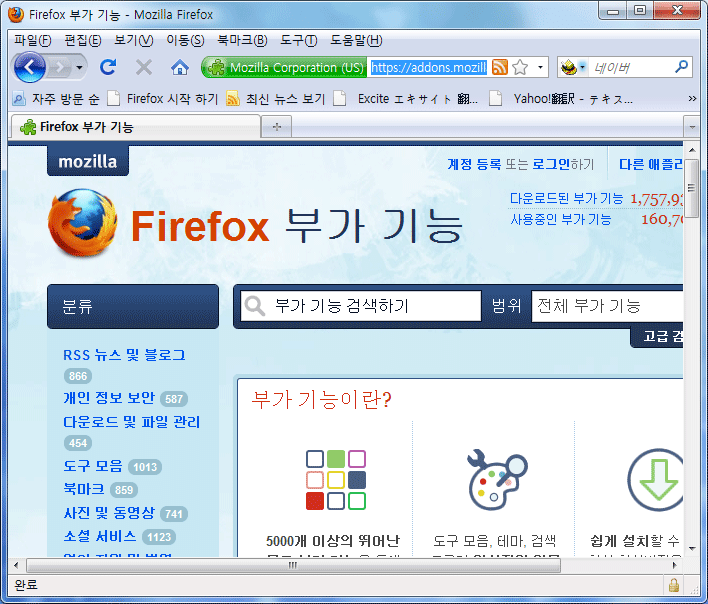The image size is (708, 604).
Task: Select the Firefox 부가 기능 tab
Action: pyautogui.click(x=135, y=127)
